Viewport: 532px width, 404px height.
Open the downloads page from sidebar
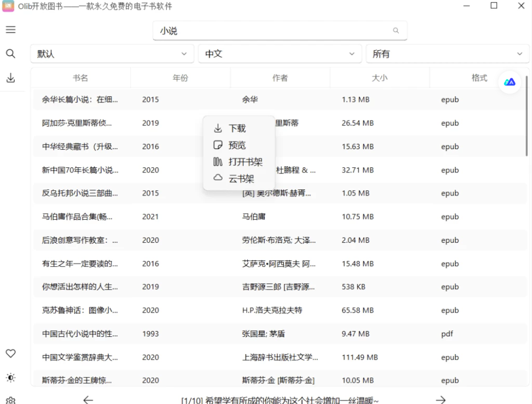coord(11,77)
